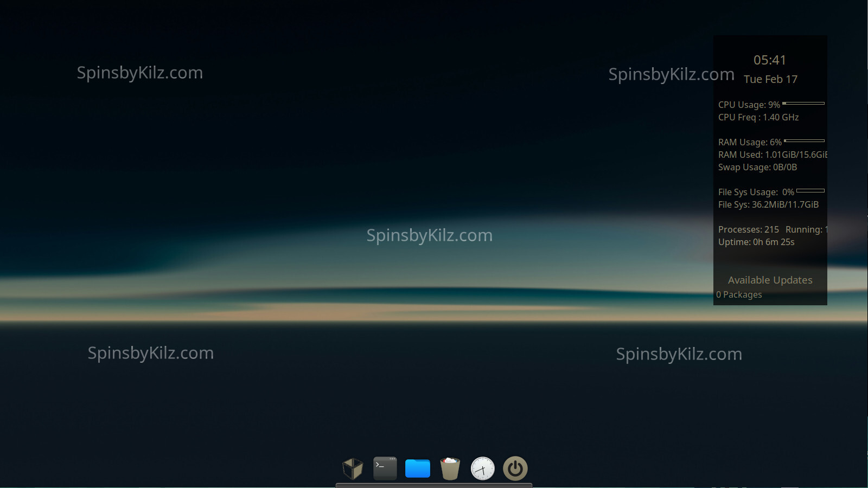Click the Tue Feb 17 date text
This screenshot has width=868, height=488.
tap(770, 79)
